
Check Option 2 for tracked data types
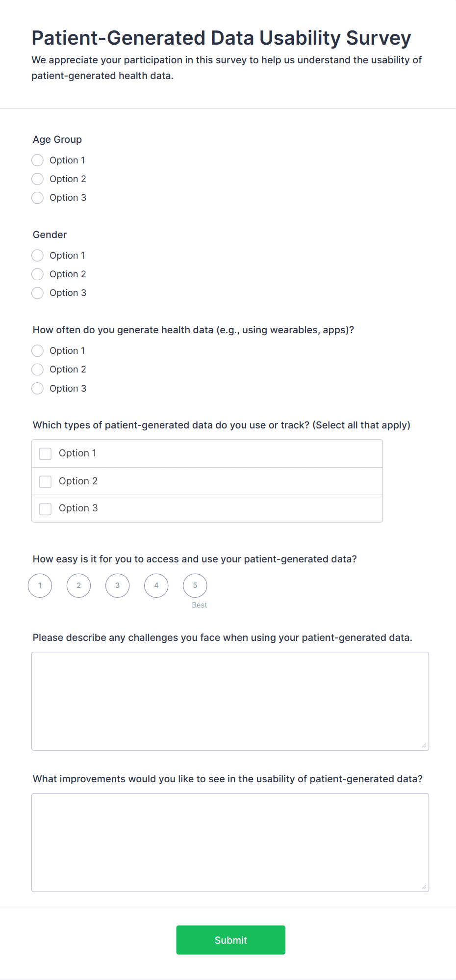(45, 481)
